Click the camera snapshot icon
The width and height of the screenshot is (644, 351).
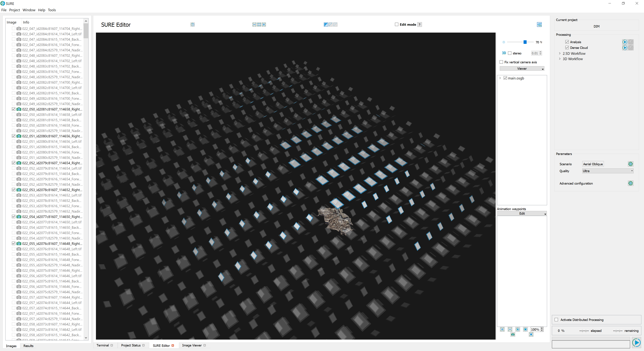[x=513, y=335]
